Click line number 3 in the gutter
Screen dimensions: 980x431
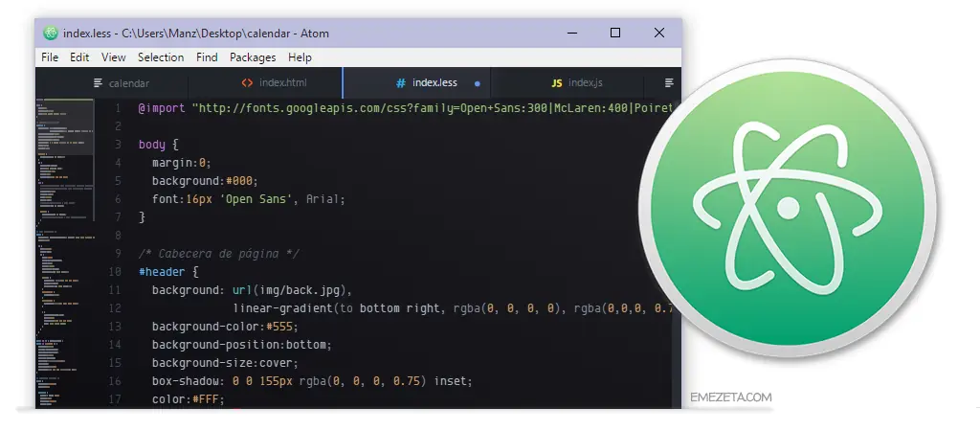click(117, 145)
